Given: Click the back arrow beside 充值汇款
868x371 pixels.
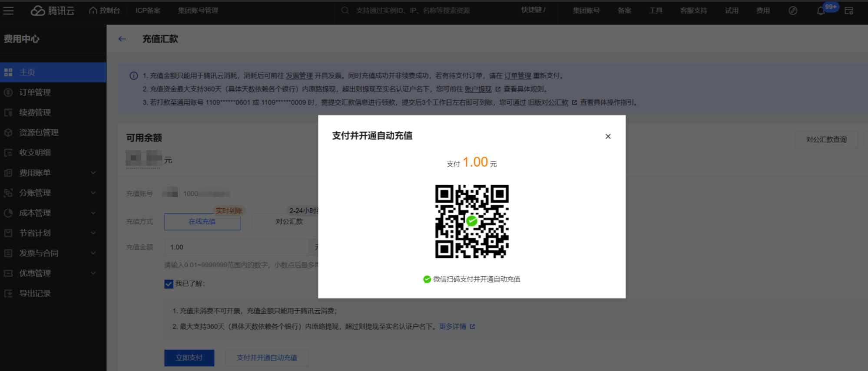Looking at the screenshot, I should (122, 39).
